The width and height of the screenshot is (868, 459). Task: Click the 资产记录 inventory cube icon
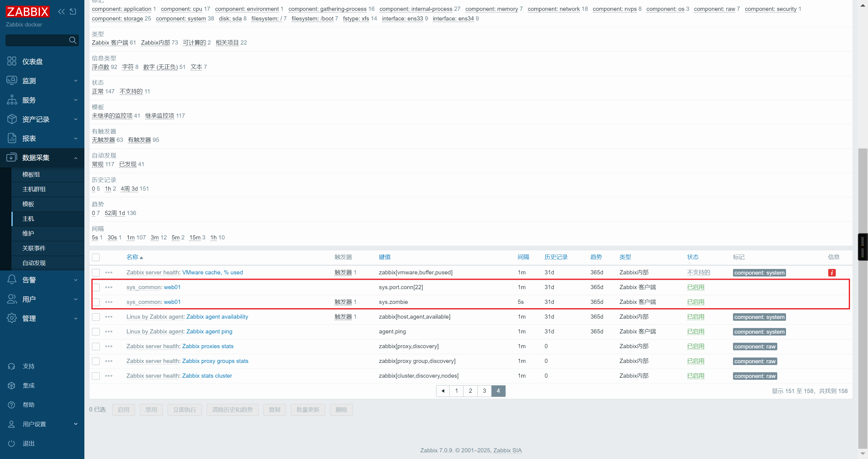click(12, 119)
